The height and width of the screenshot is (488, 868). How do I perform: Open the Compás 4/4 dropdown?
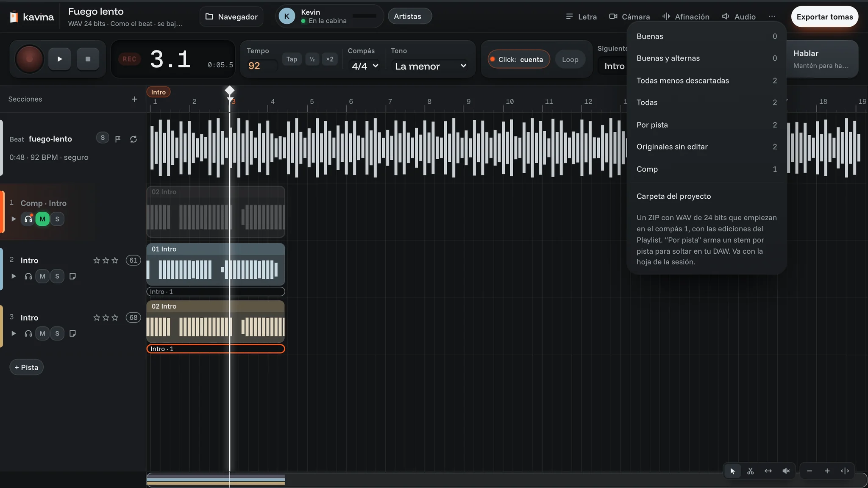coord(364,66)
